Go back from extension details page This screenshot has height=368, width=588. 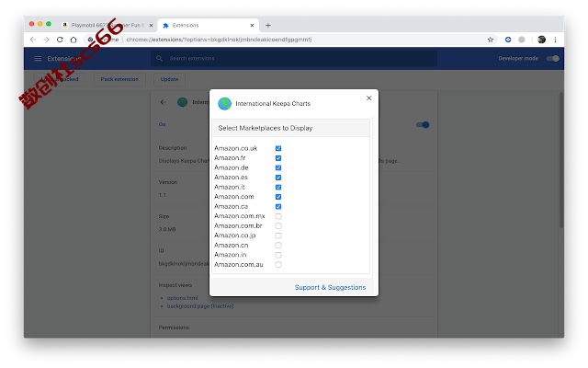click(x=163, y=102)
